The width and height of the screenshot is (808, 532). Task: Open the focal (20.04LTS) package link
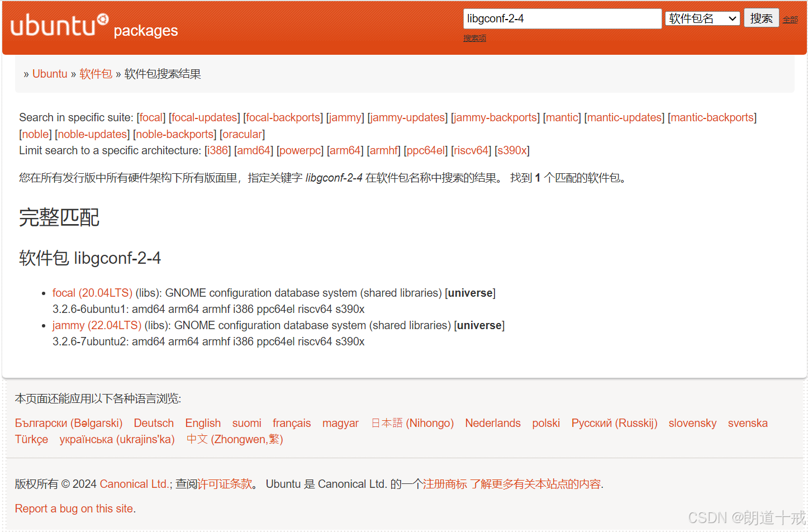(x=92, y=293)
